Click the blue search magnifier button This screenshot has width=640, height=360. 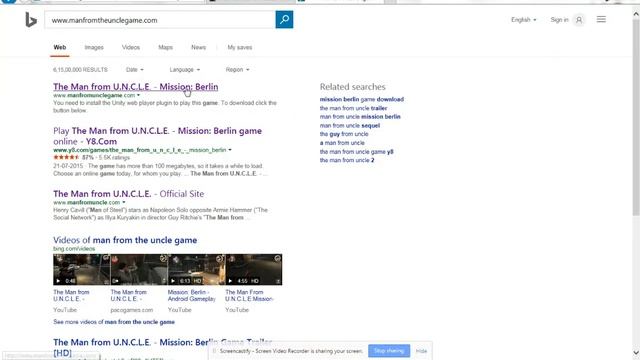pos(284,19)
